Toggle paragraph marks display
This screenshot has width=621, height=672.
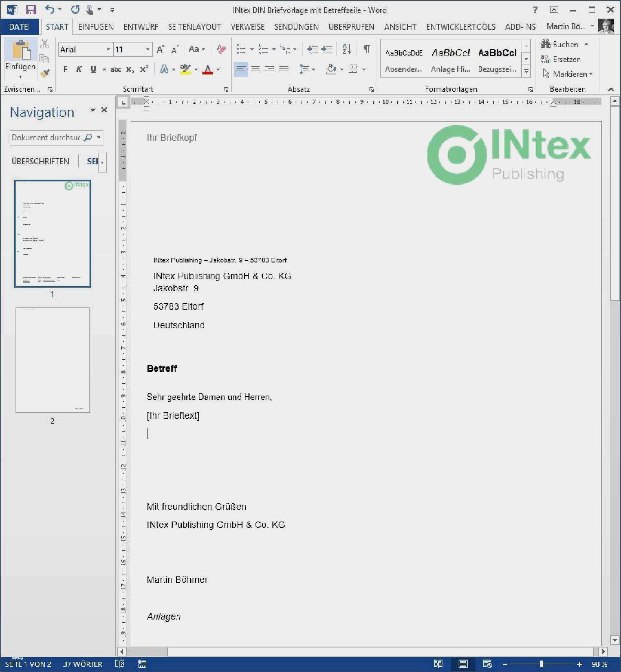point(367,49)
